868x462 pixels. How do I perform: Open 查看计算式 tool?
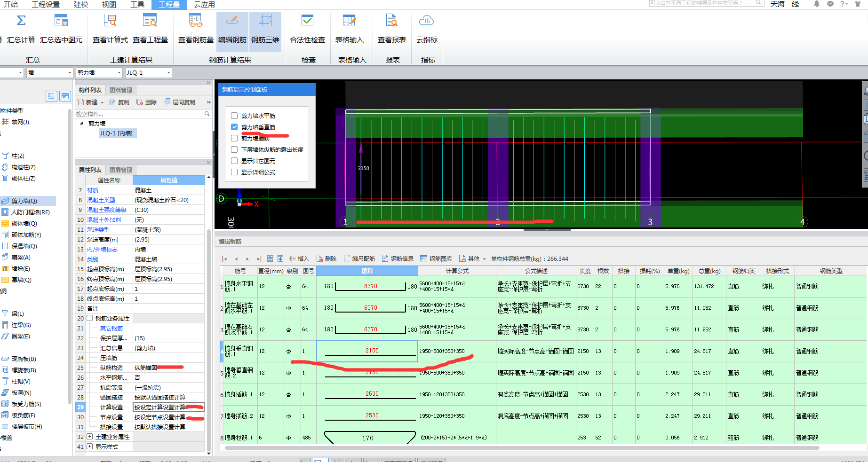tap(110, 29)
